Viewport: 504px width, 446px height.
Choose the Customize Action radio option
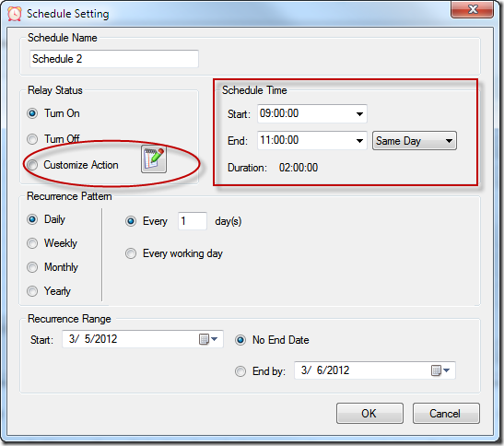coord(32,165)
